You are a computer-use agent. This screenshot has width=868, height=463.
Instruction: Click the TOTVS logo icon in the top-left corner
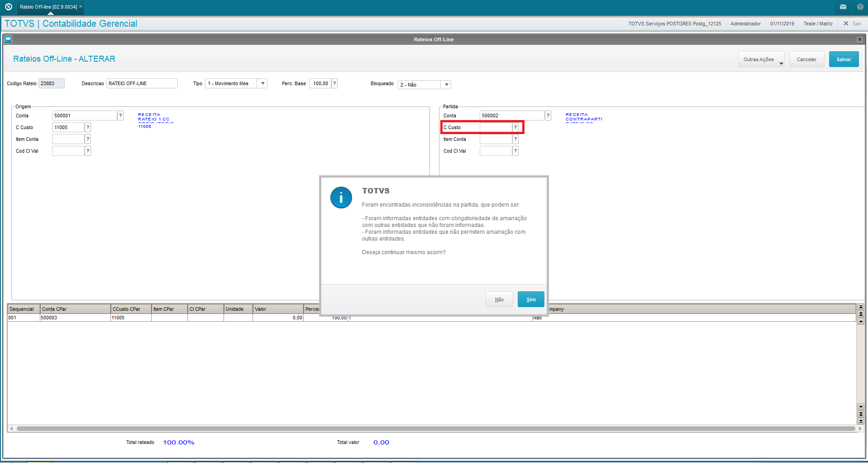click(8, 7)
